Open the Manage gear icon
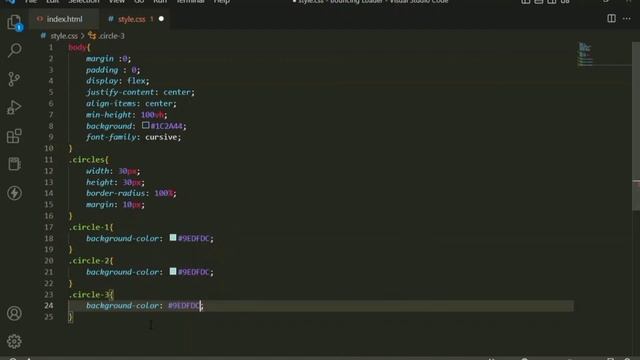 pos(14,341)
